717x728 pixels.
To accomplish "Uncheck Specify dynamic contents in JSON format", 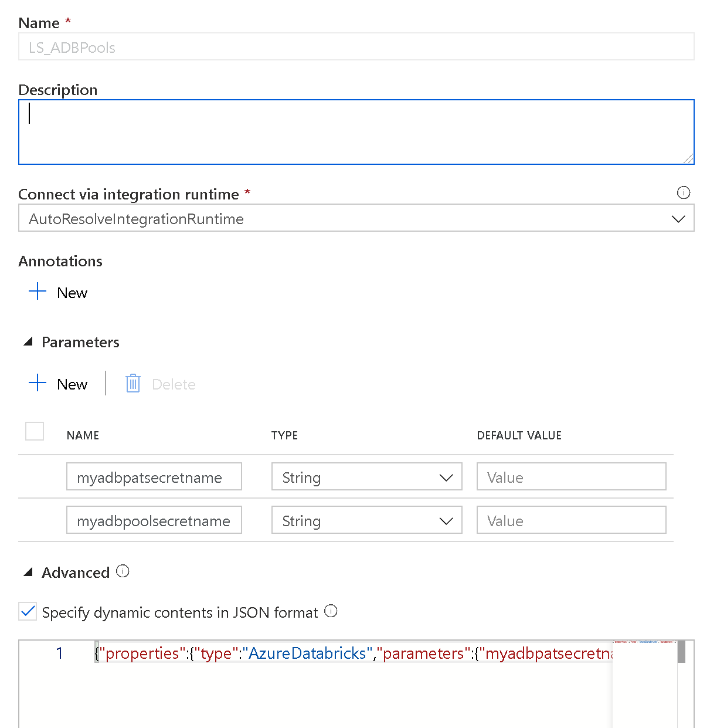I will tap(27, 611).
